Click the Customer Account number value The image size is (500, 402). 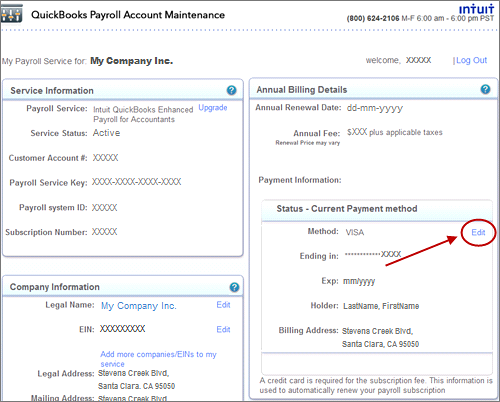click(105, 158)
